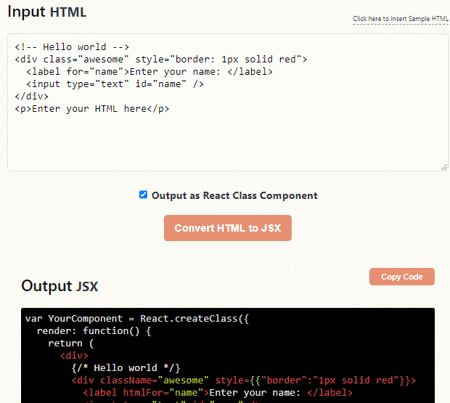Click the '<!-- Hello world -->' comment line

[72, 47]
